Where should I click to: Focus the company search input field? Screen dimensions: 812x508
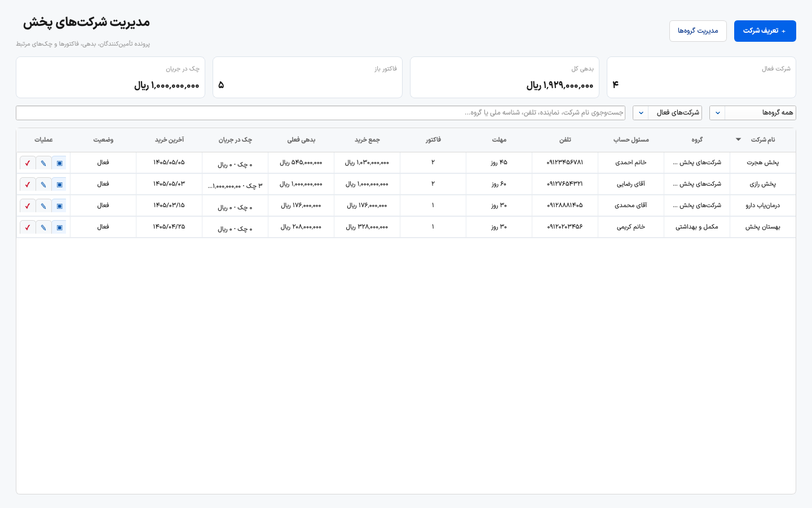click(x=320, y=113)
